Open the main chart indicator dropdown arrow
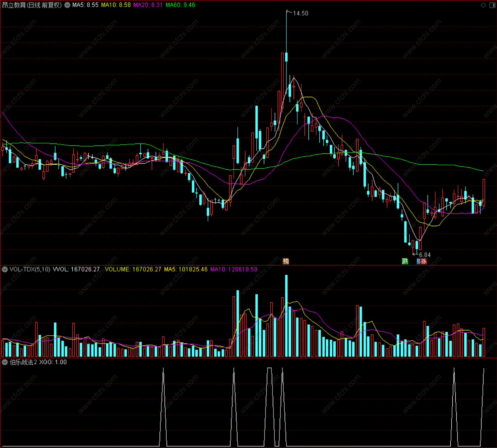 67,5
